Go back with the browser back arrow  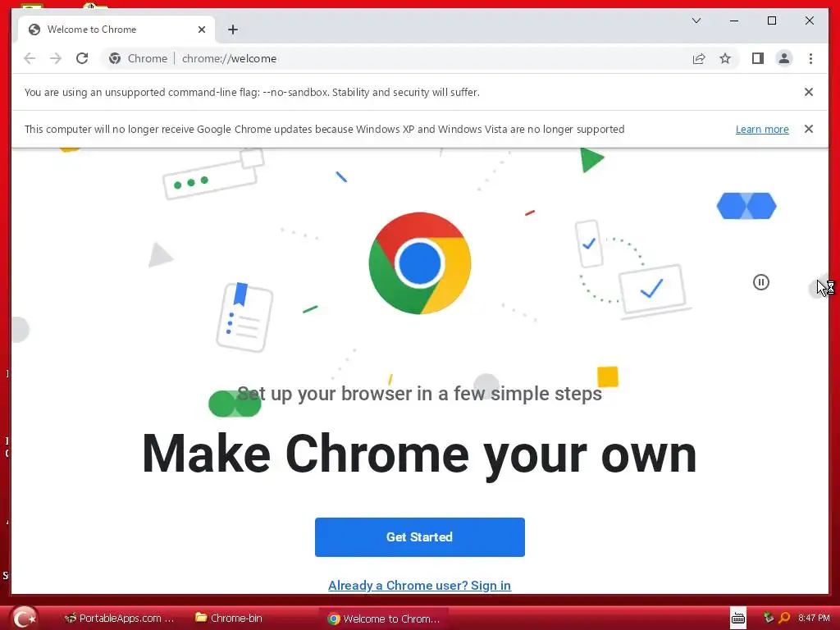30,58
